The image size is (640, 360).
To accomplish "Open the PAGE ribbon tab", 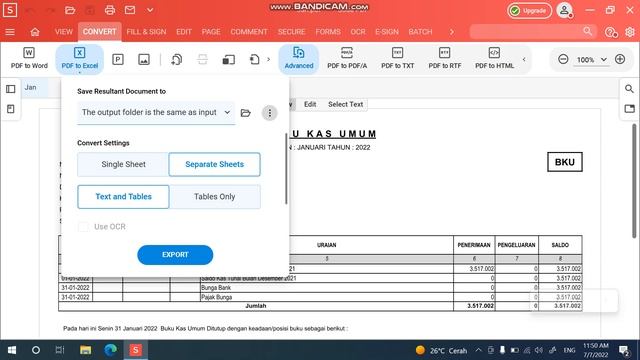I will point(211,32).
